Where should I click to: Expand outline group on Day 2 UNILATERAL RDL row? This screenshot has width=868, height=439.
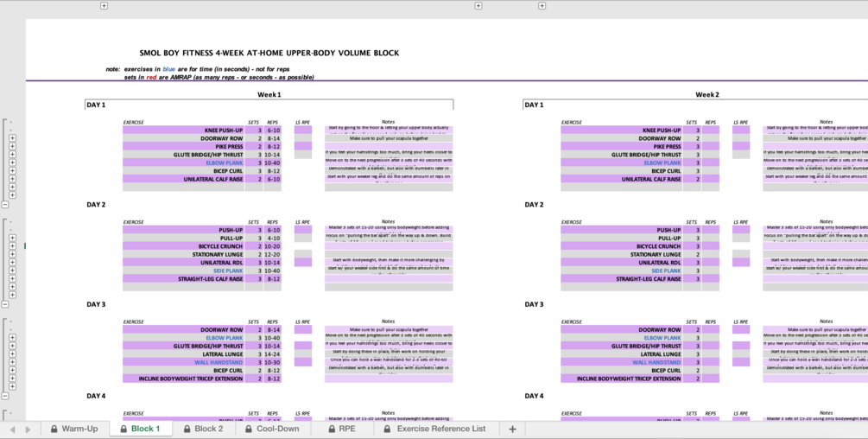click(12, 263)
